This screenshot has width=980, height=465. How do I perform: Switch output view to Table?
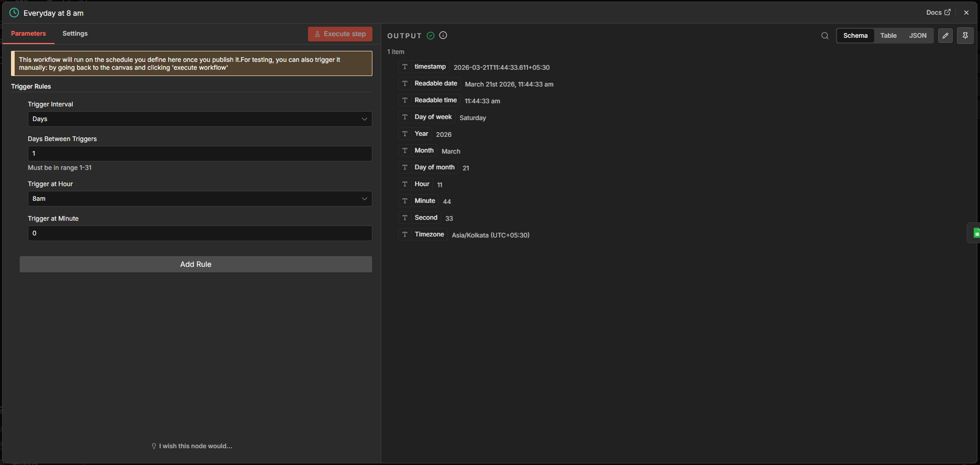[888, 36]
